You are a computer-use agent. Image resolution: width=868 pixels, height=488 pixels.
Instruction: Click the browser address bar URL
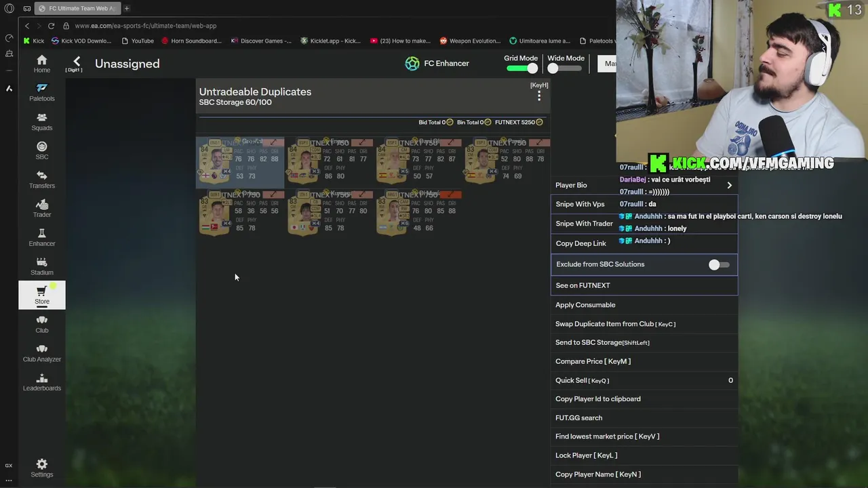pyautogui.click(x=146, y=26)
